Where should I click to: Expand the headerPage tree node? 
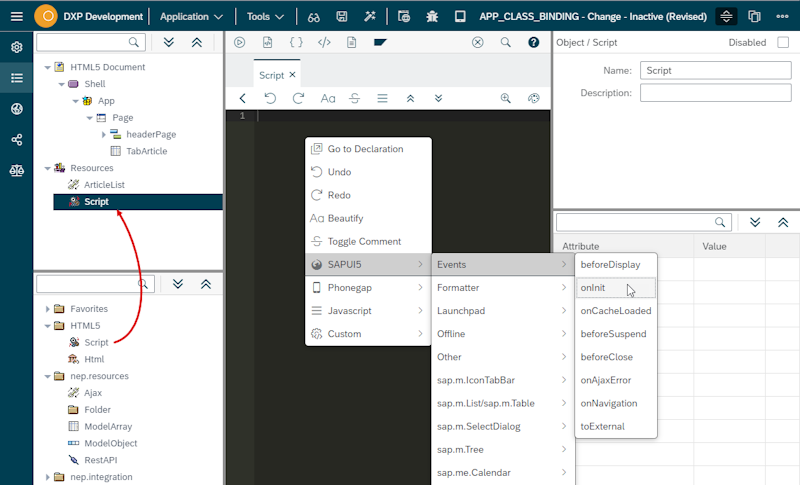click(102, 134)
